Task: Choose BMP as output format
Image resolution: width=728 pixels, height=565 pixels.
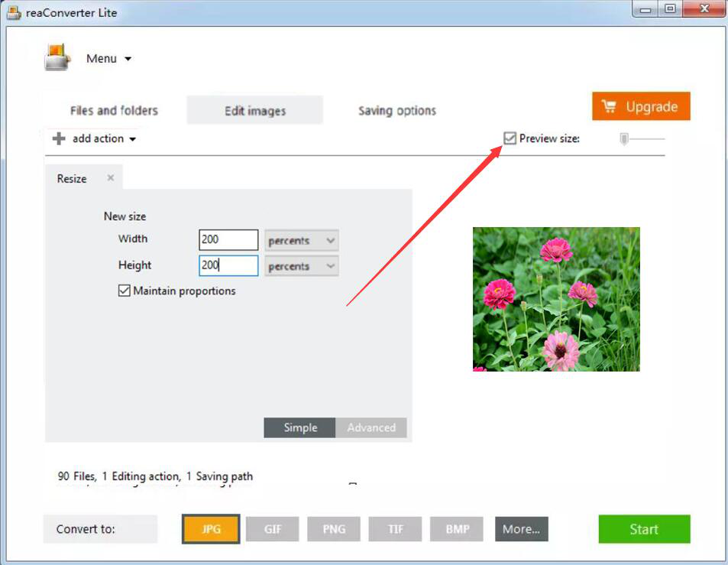Action: click(457, 529)
